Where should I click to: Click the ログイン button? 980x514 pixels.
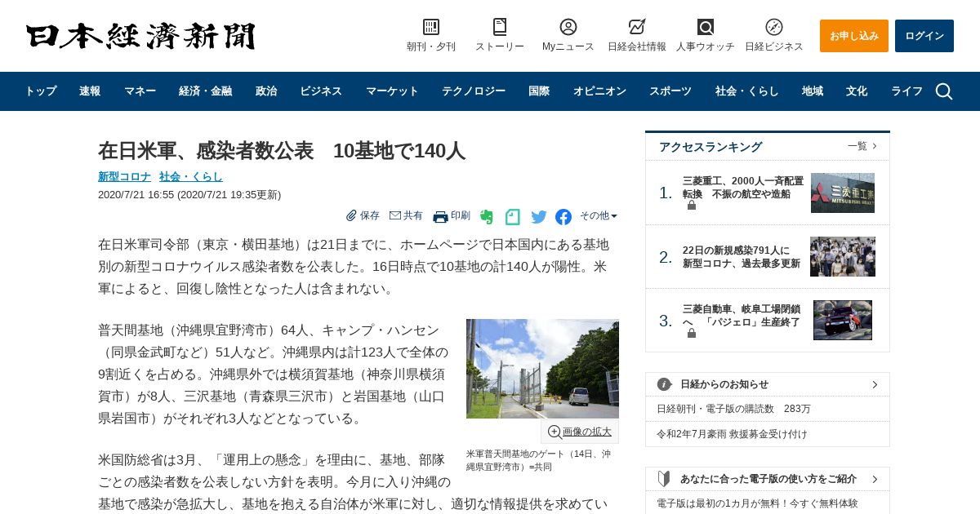[x=924, y=36]
